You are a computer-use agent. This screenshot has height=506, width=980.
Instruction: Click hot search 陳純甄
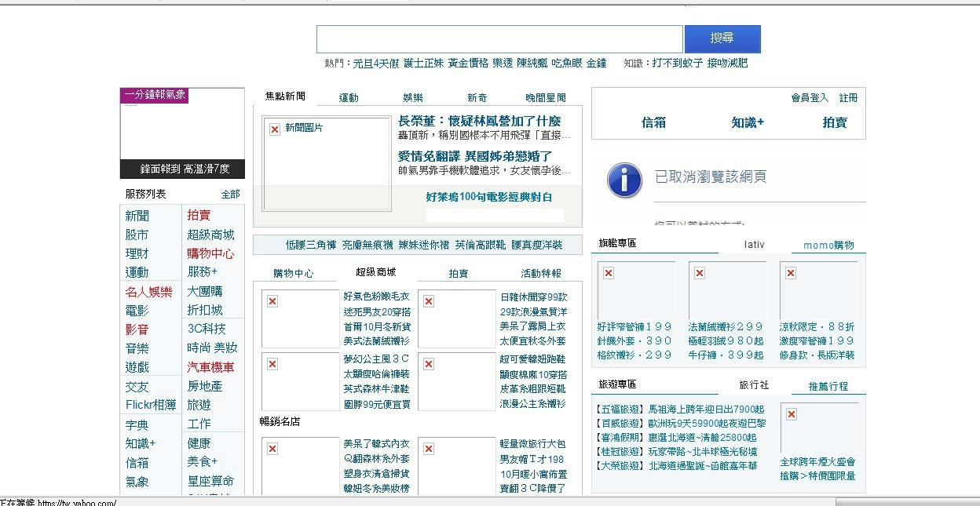[532, 63]
